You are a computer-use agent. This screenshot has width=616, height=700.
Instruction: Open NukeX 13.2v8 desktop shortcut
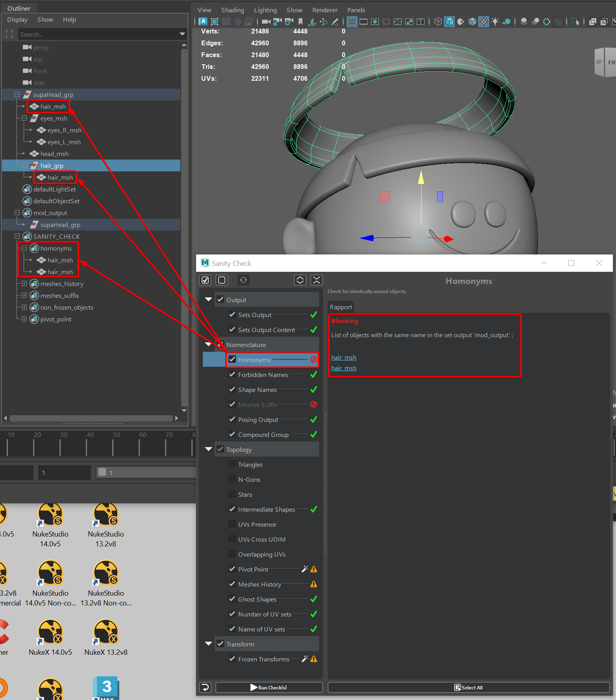tap(106, 638)
